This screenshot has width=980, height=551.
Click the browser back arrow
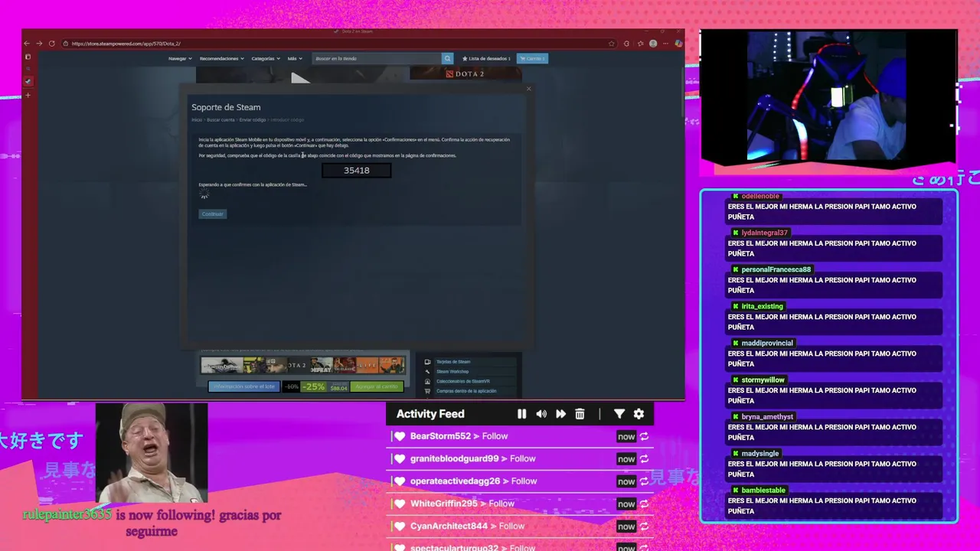(28, 44)
